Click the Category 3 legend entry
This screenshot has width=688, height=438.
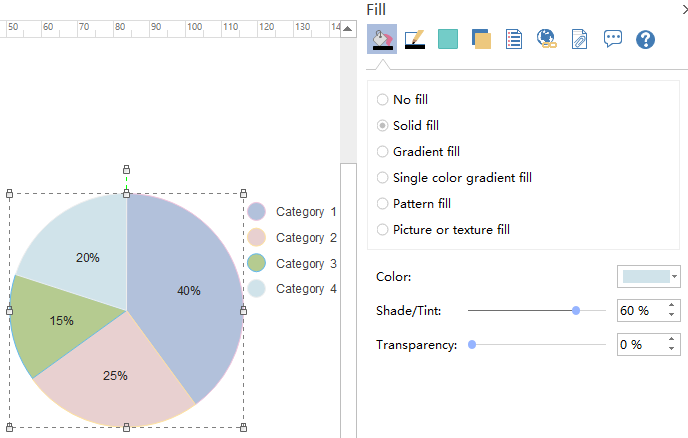[294, 264]
